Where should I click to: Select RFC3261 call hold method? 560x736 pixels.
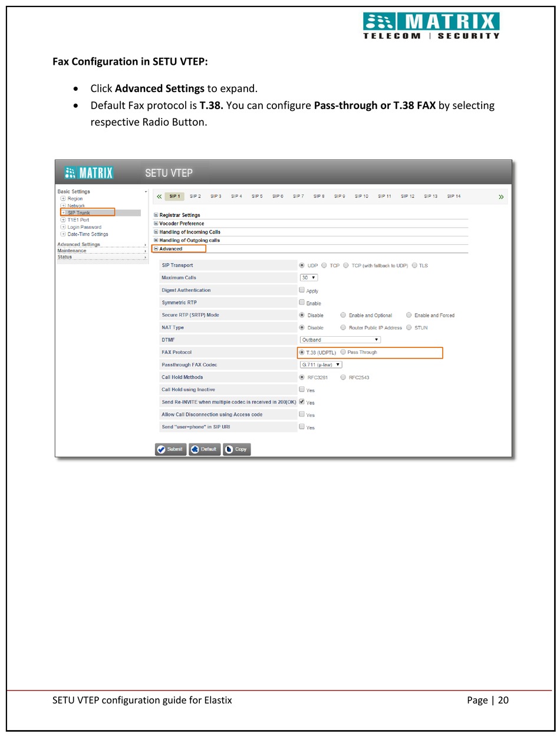(302, 377)
